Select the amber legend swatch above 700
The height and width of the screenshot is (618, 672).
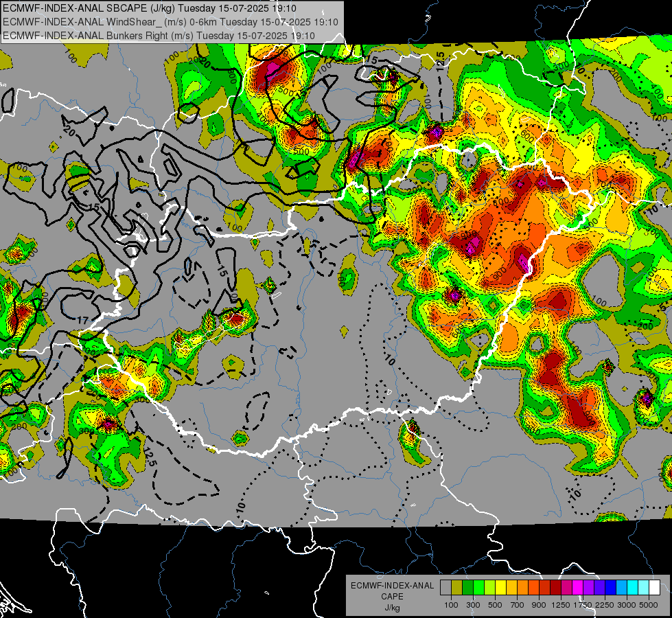coord(511,588)
